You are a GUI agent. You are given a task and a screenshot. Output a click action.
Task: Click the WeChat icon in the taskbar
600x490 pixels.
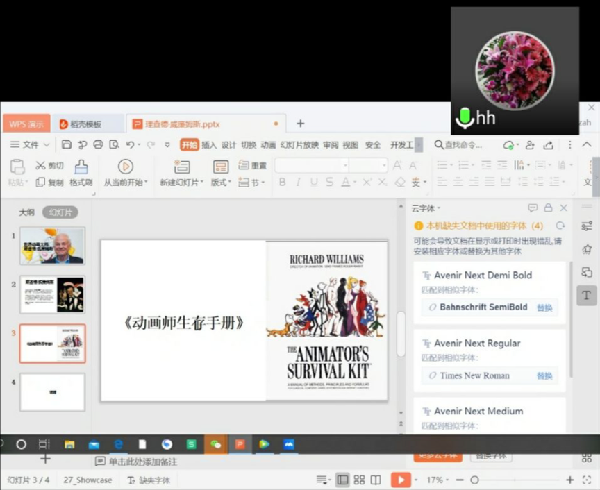(x=215, y=443)
